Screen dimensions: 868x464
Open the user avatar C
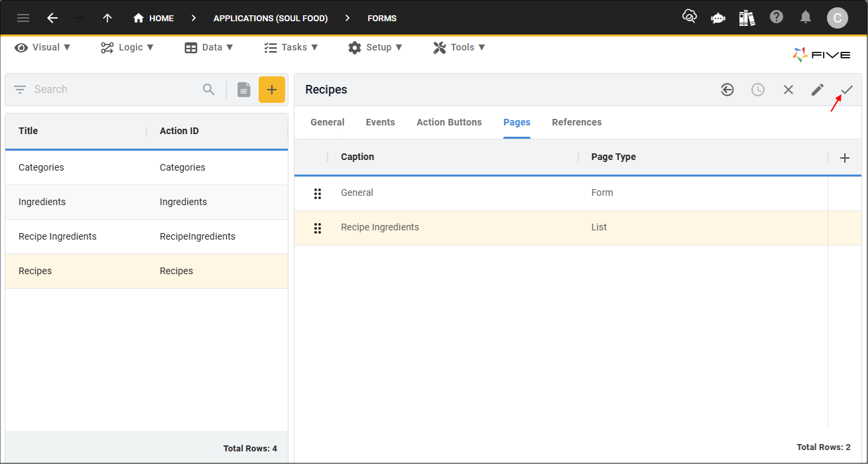coord(837,18)
